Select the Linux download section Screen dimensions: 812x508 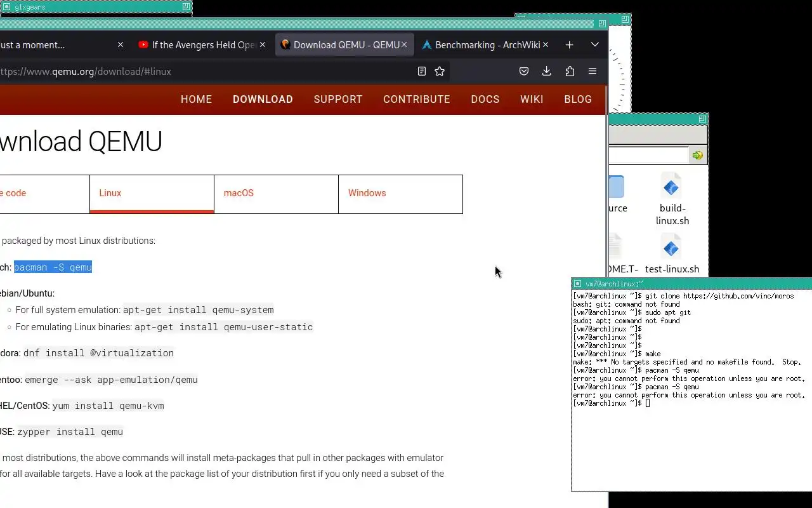coord(152,194)
